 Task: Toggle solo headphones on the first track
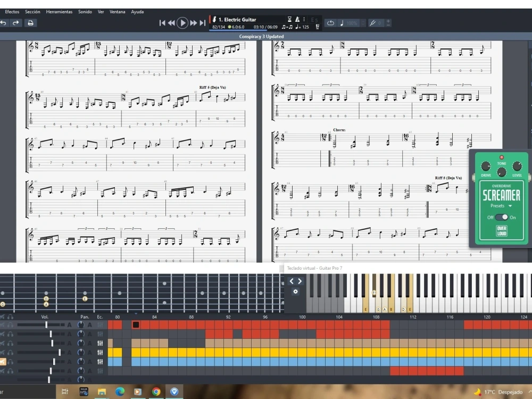coord(11,325)
